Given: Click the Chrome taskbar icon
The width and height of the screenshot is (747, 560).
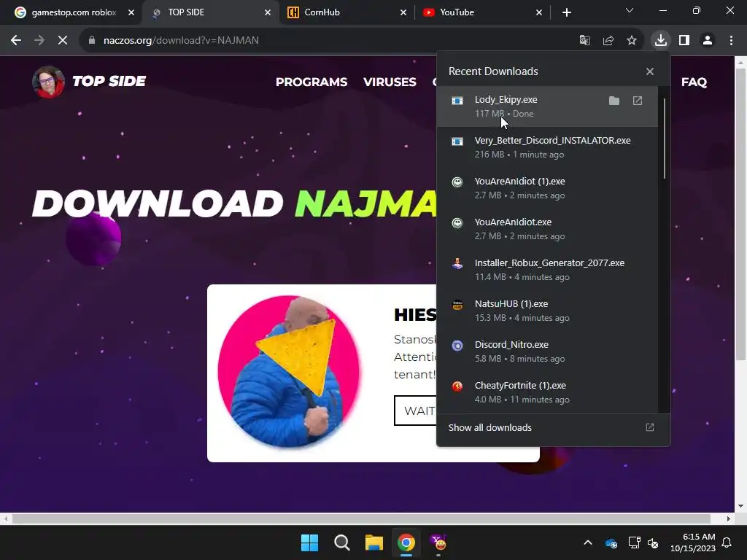Looking at the screenshot, I should pos(406,542).
